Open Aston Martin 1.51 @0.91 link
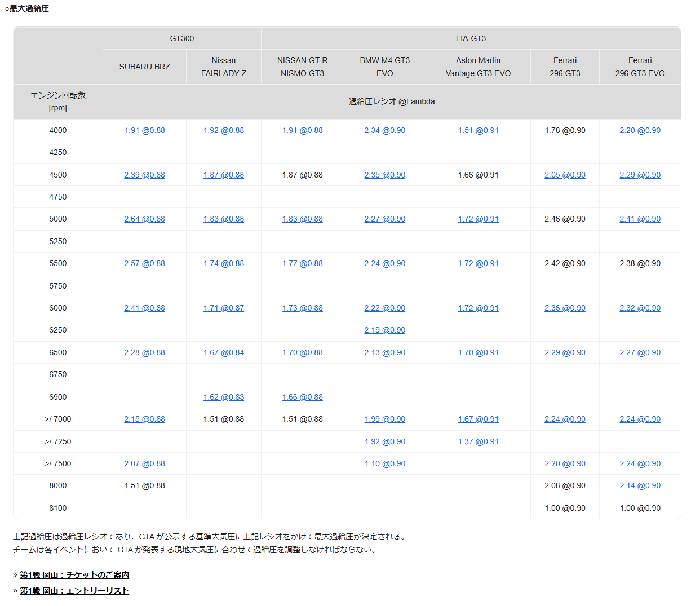 479,130
